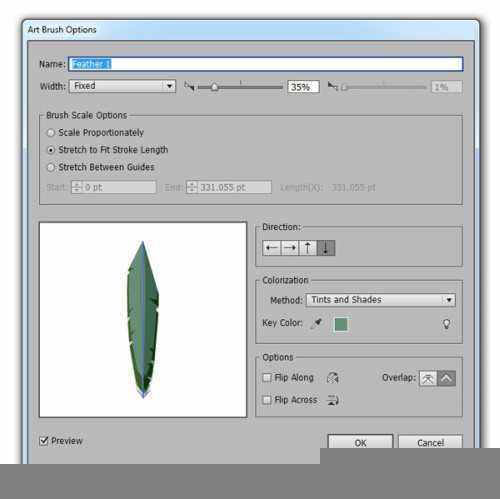Select the adjust corners overlap button

(446, 378)
